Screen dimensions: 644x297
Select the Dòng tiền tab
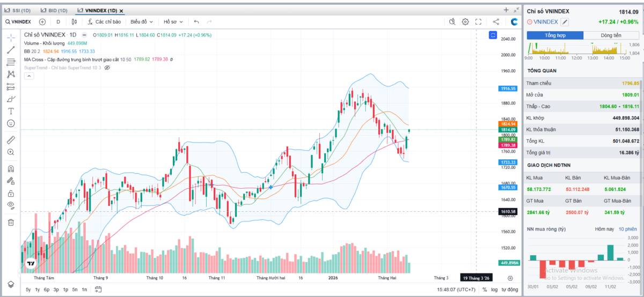pyautogui.click(x=611, y=35)
